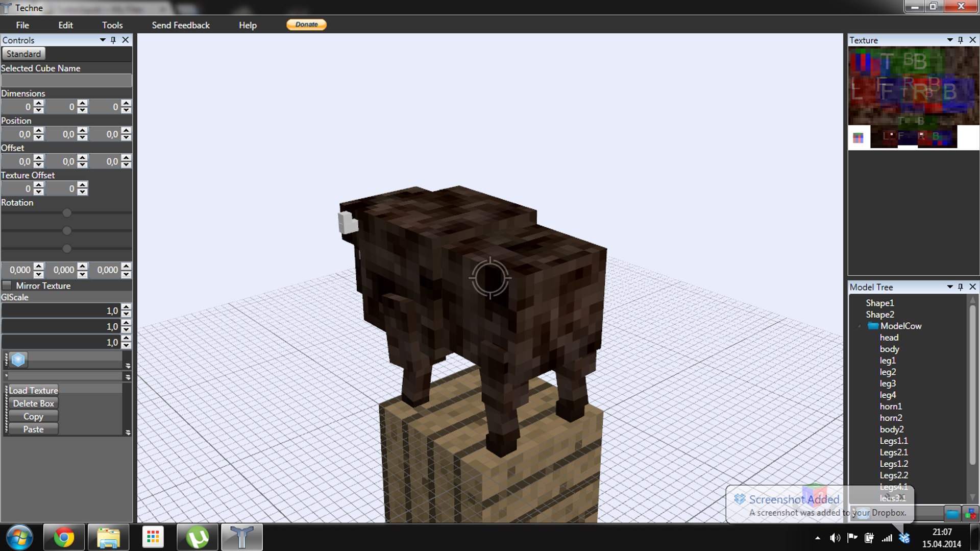Open uTorrent from the taskbar
980x551 pixels.
198,537
